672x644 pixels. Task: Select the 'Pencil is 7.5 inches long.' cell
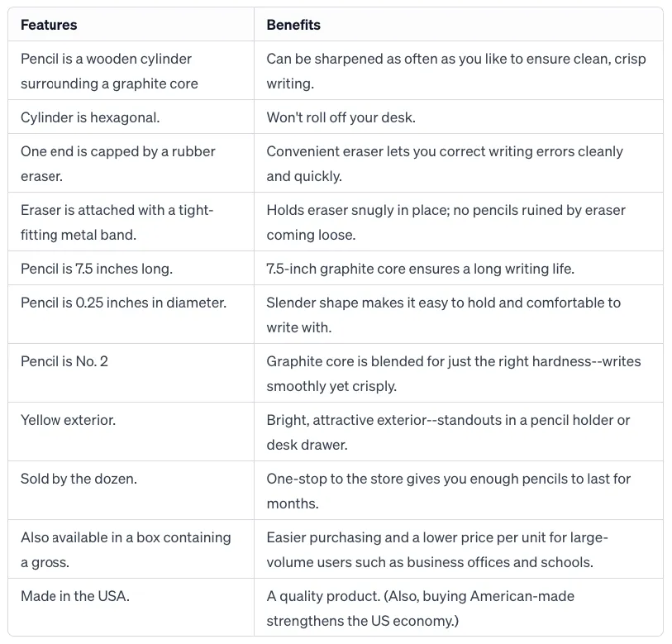coord(97,269)
